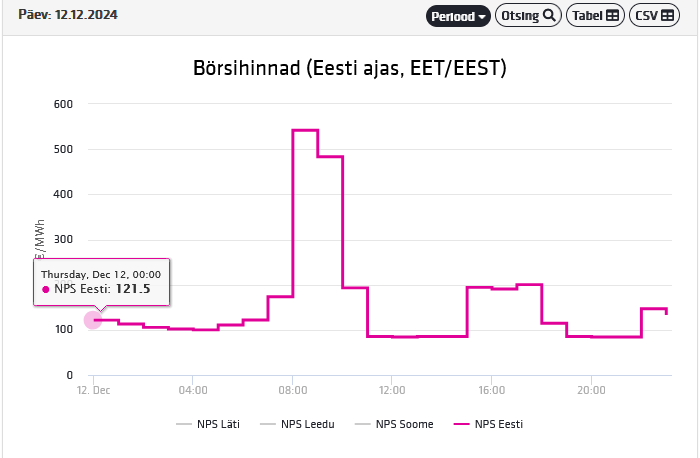Image resolution: width=700 pixels, height=458 pixels.
Task: Click the grey line marker beside NPS Läti
Action: coord(183,424)
